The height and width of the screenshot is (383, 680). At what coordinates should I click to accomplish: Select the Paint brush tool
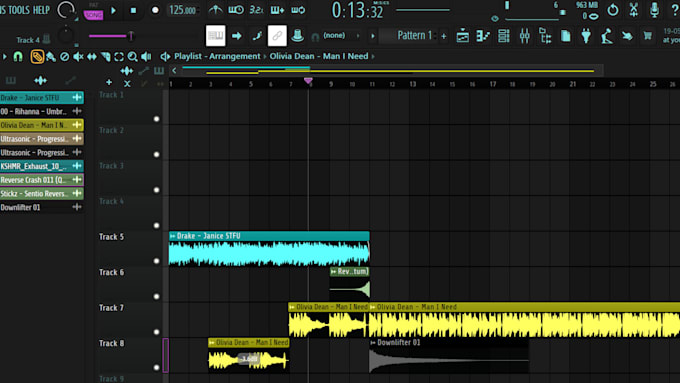point(51,56)
